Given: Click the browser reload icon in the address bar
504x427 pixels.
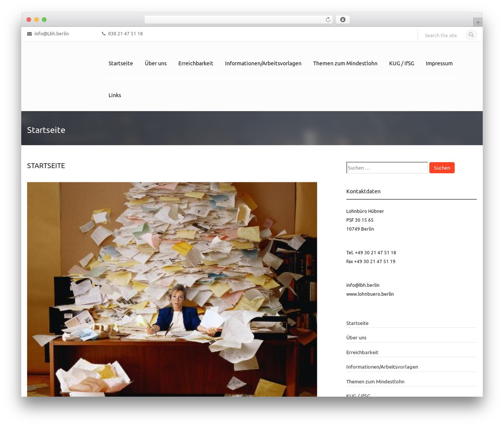Looking at the screenshot, I should click(x=328, y=20).
